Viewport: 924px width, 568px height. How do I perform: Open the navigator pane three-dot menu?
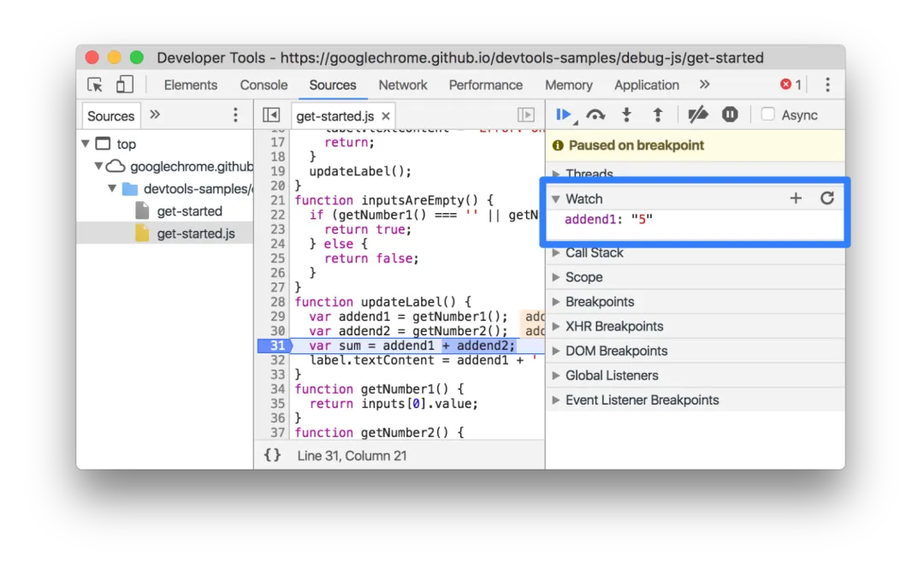click(x=235, y=115)
